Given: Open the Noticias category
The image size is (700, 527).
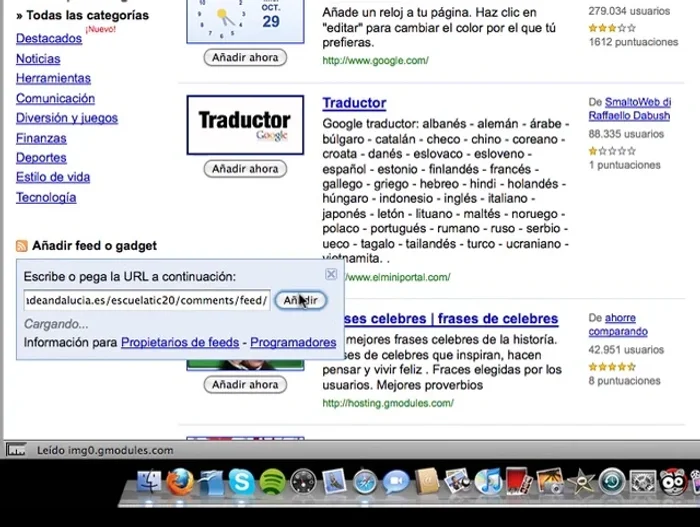Looking at the screenshot, I should pyautogui.click(x=38, y=59).
